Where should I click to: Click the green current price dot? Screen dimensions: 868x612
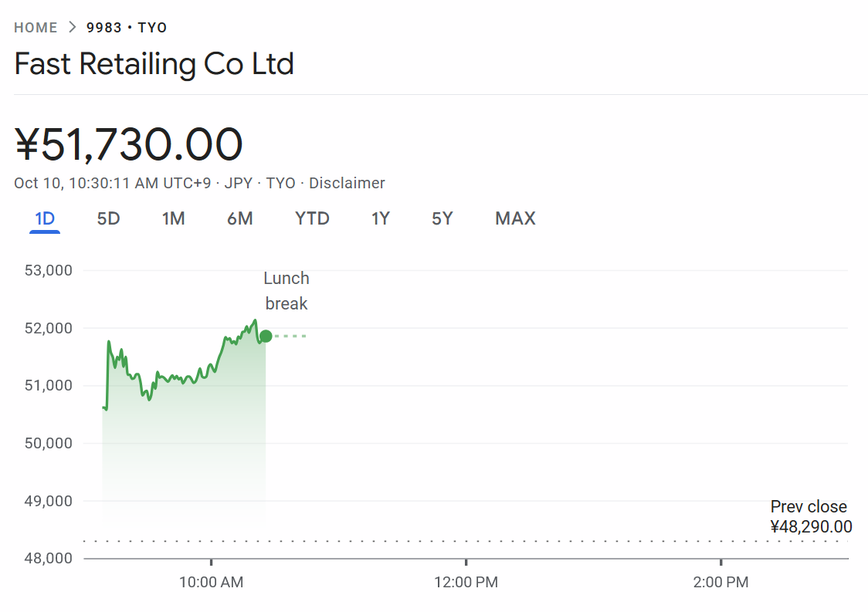266,336
